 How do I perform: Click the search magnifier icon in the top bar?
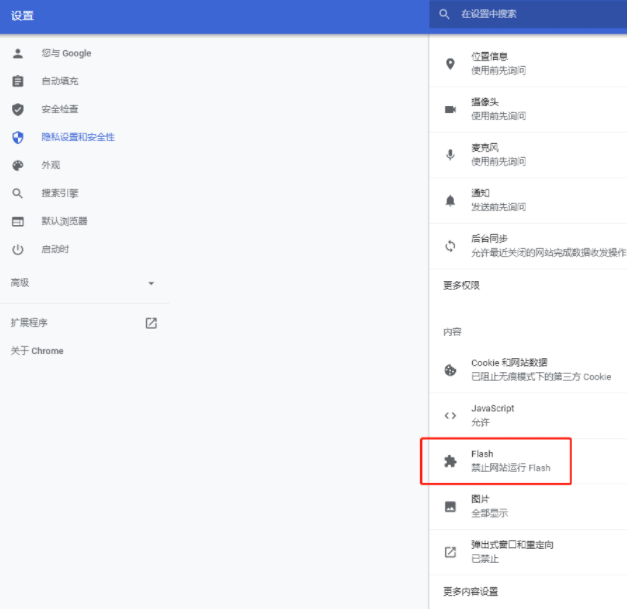click(x=444, y=14)
